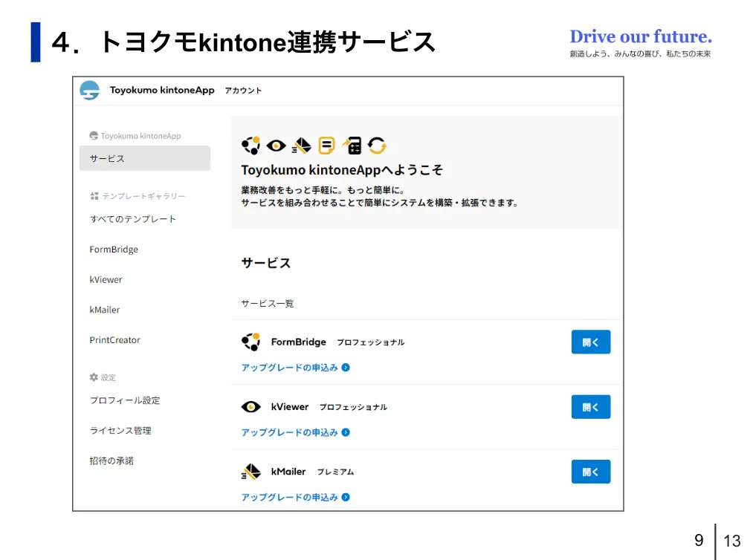This screenshot has height=560, width=747.
Task: Click the 設定 gear icon in the sidebar
Action: 94,377
